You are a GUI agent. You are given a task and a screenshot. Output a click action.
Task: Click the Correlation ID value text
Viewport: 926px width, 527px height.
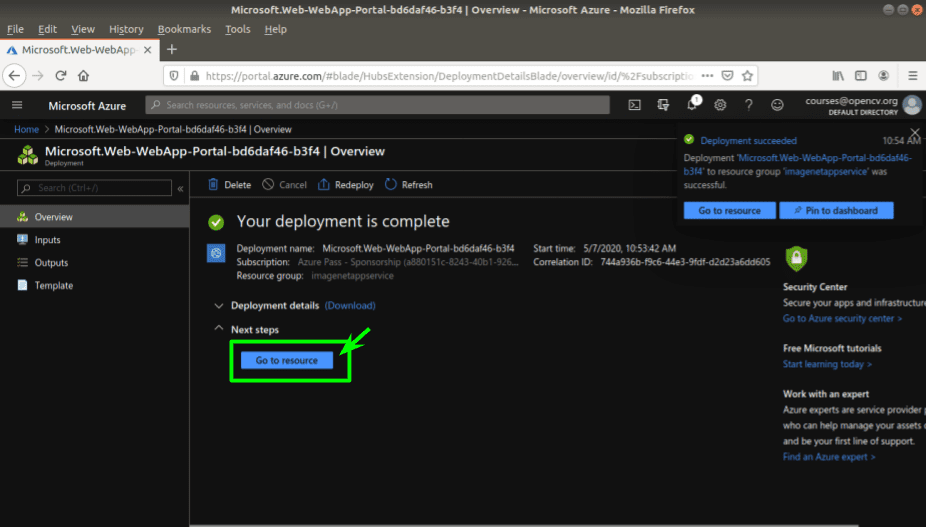685,262
